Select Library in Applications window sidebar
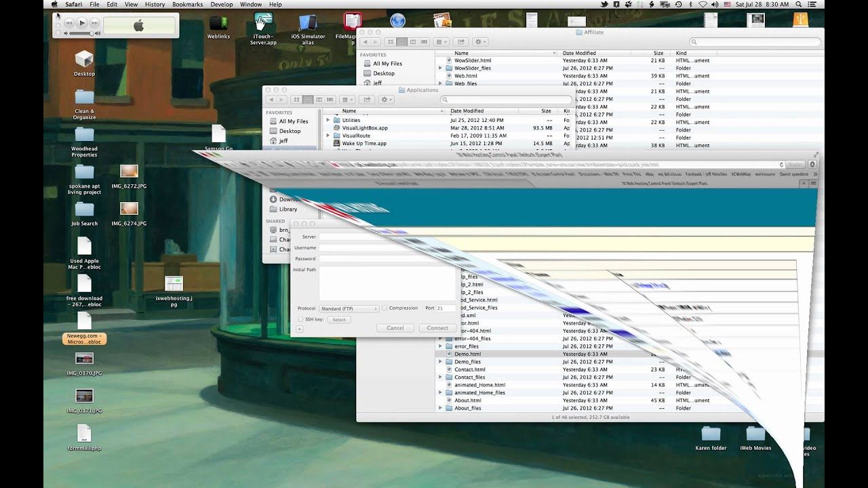 click(x=288, y=209)
